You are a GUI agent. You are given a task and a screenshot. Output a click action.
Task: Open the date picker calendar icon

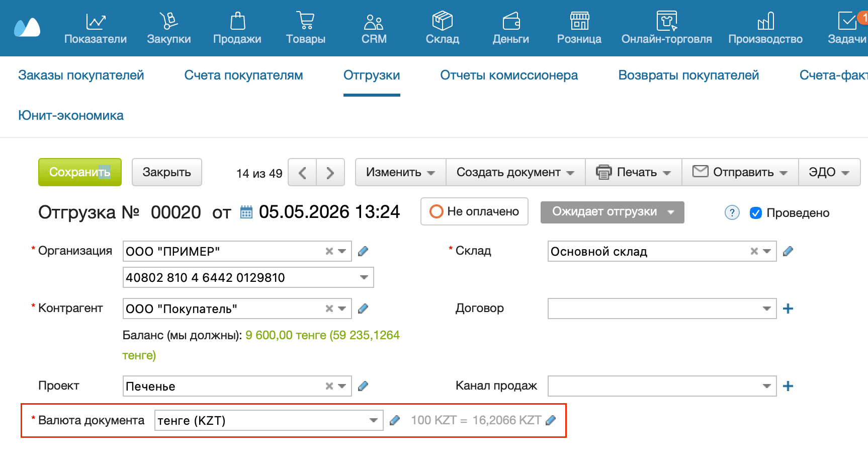tap(246, 212)
